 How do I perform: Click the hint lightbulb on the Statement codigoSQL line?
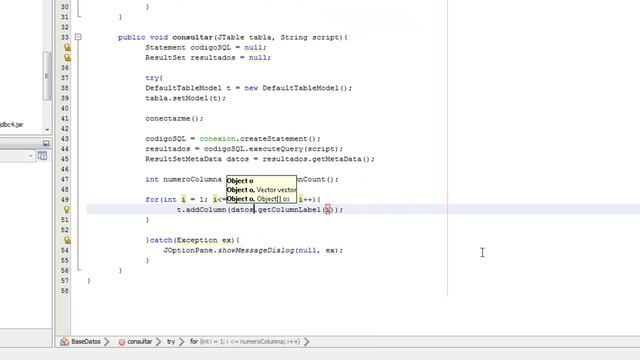coord(67,47)
